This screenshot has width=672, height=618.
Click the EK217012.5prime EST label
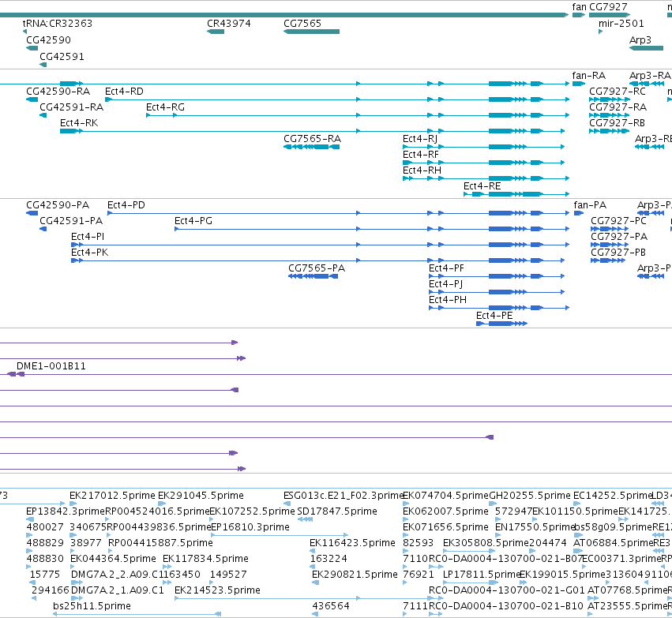coord(112,496)
